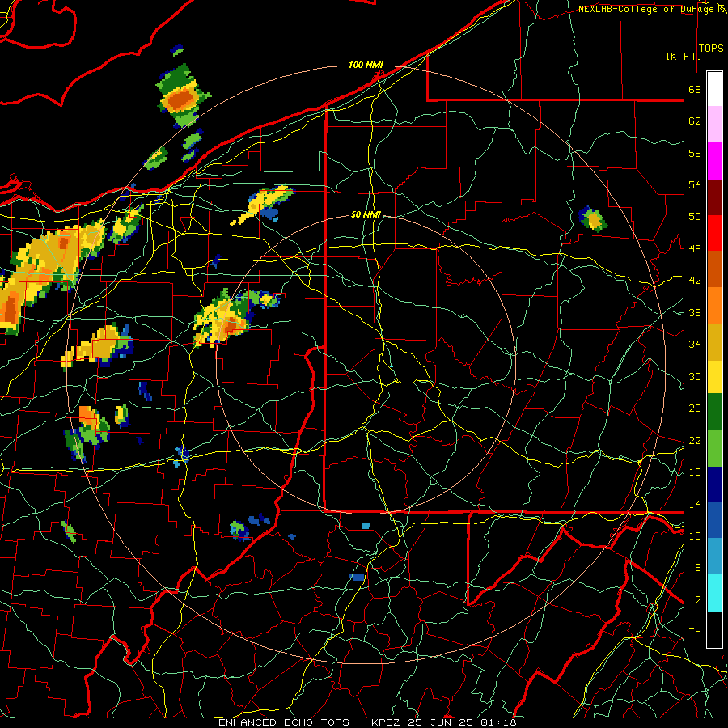Click the isolated storm cell inside 100 NMI ring's northeast edge

click(x=592, y=219)
